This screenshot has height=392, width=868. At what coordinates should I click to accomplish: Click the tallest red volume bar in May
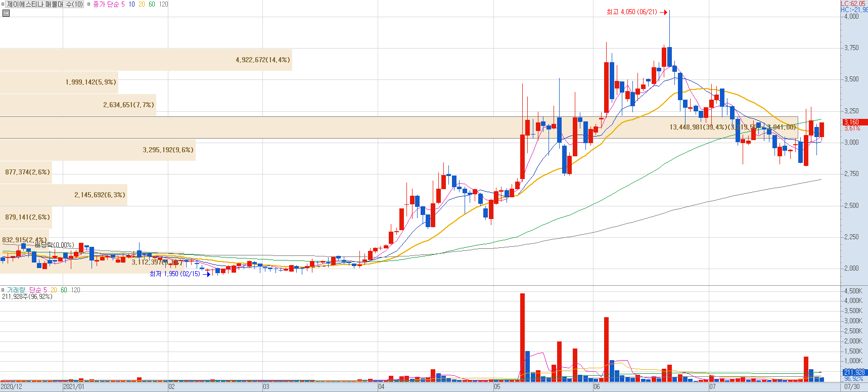coord(522,337)
